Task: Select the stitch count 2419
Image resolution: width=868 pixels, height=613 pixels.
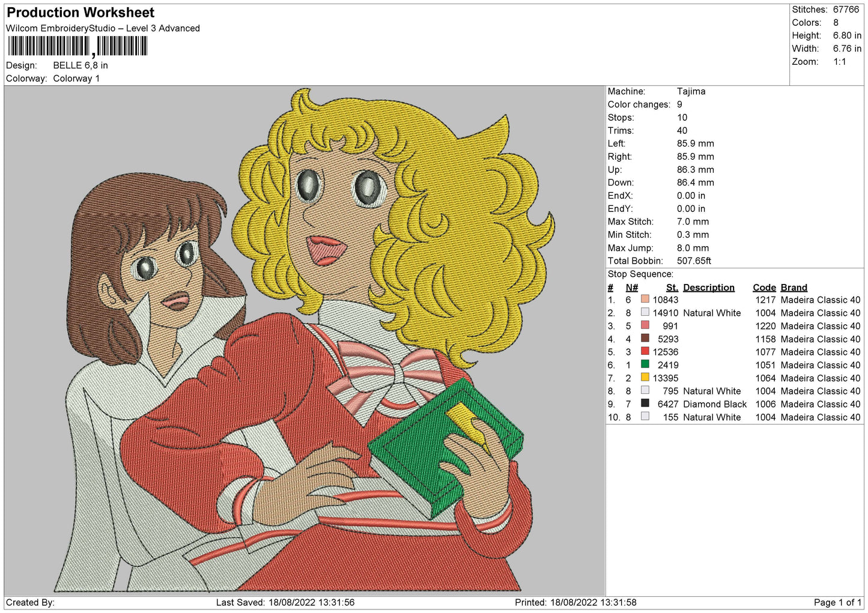Action: coord(668,365)
